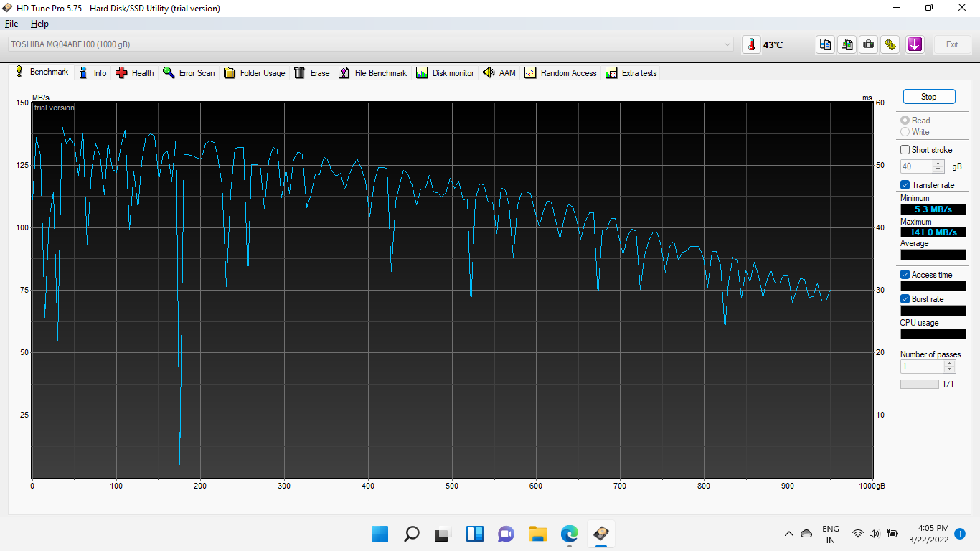
Task: Open File Explorer from the taskbar
Action: tap(537, 534)
